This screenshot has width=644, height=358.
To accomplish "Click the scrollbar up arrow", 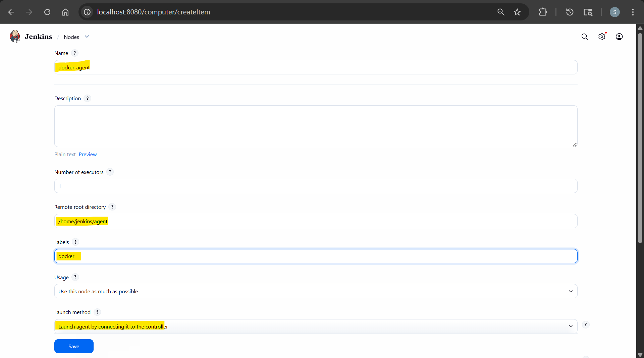I will (640, 28).
